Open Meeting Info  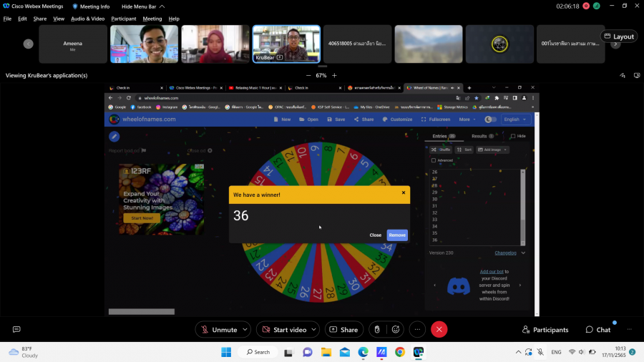click(91, 6)
